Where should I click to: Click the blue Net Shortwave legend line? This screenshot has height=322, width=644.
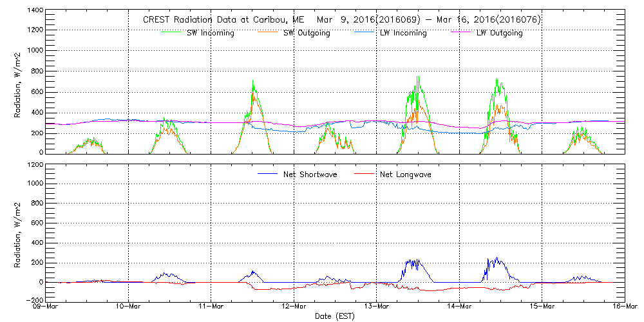[268, 174]
